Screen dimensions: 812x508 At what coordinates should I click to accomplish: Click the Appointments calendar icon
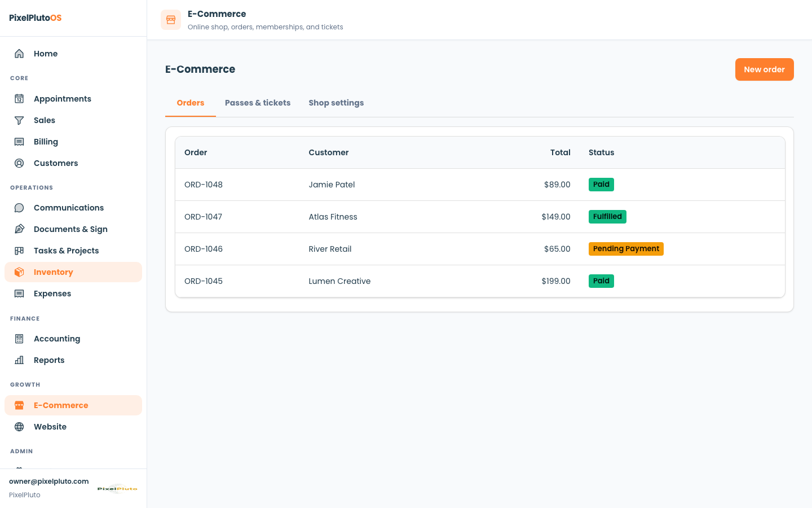19,99
